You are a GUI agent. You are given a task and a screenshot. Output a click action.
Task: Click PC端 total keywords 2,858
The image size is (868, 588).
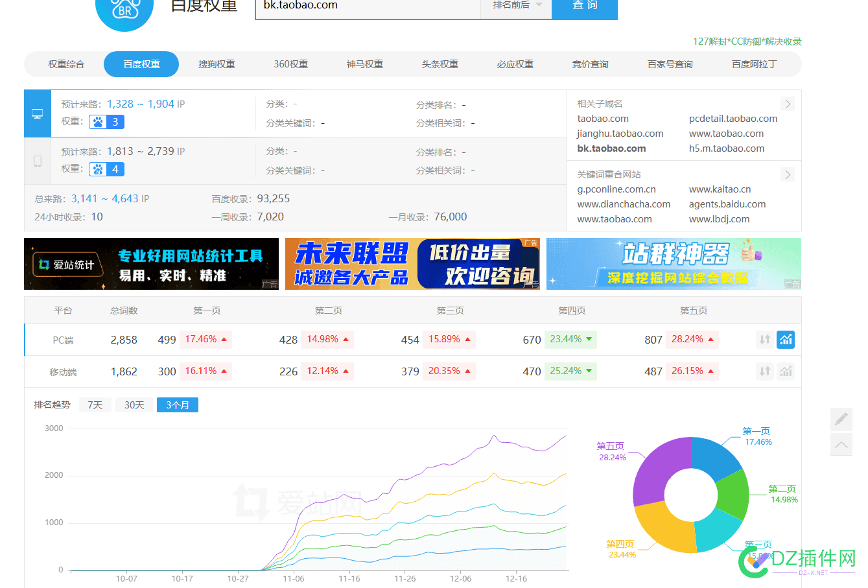[x=124, y=340]
